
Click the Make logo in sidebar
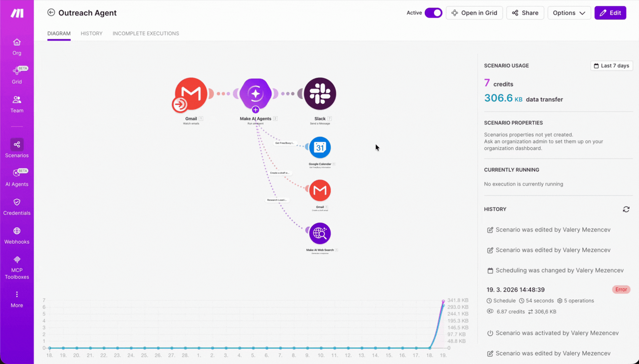[x=17, y=13]
